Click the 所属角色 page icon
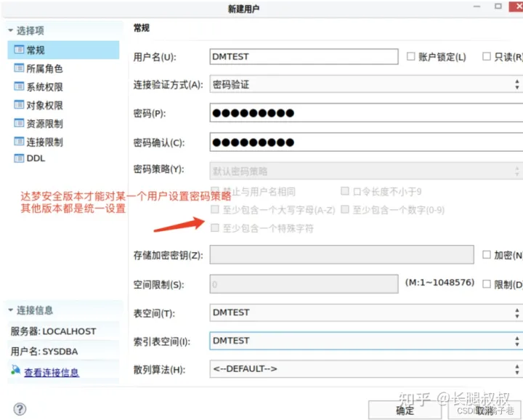 19,68
